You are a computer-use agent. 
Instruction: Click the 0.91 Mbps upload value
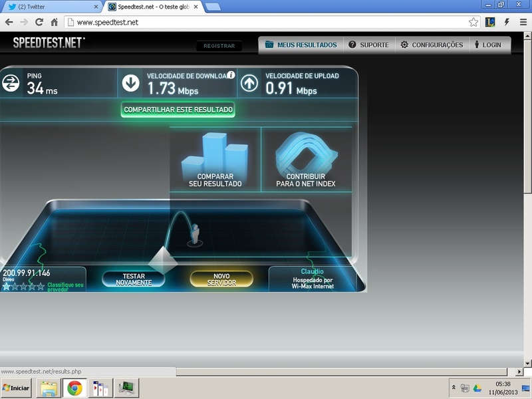291,88
